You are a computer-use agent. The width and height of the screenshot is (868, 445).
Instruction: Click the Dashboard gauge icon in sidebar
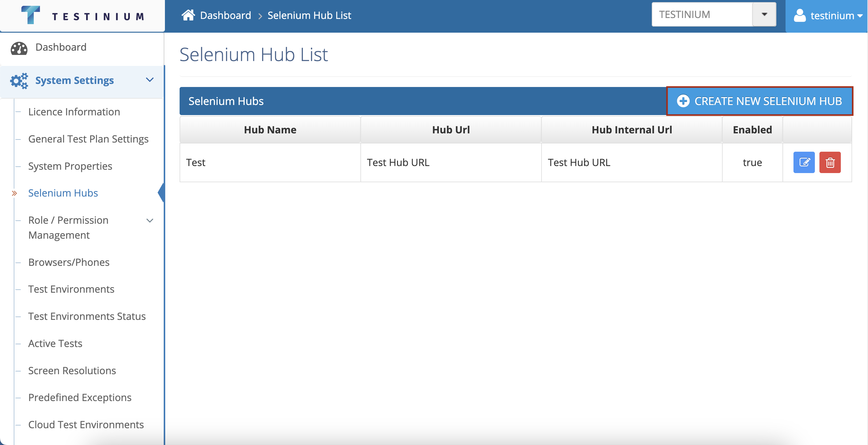tap(19, 48)
